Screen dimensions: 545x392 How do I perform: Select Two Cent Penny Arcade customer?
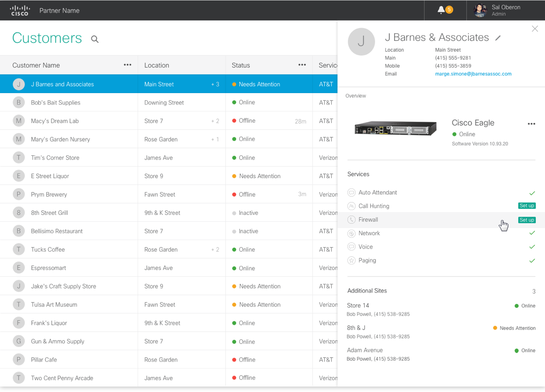click(62, 378)
